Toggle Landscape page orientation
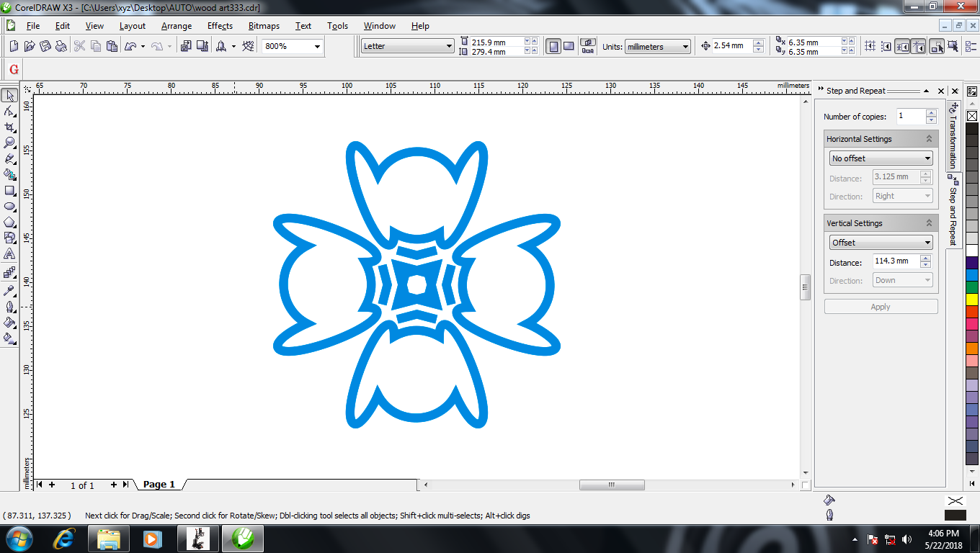 569,46
